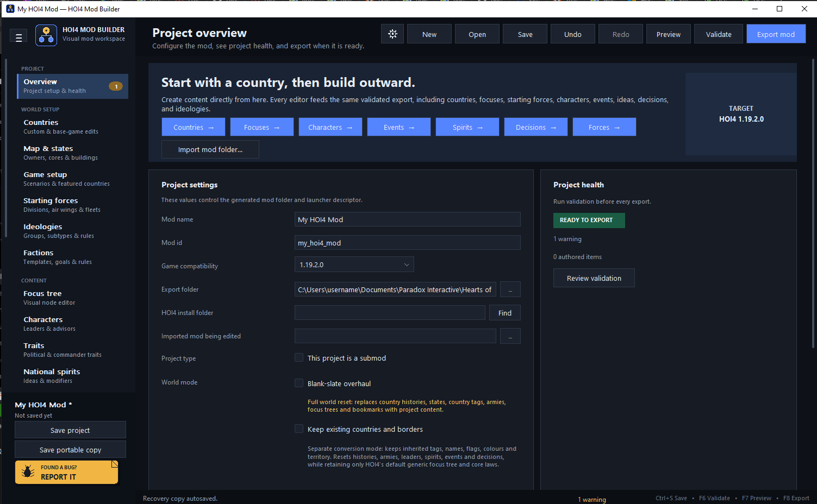Open Game setup sidebar section
This screenshot has width=817, height=504.
pyautogui.click(x=73, y=179)
